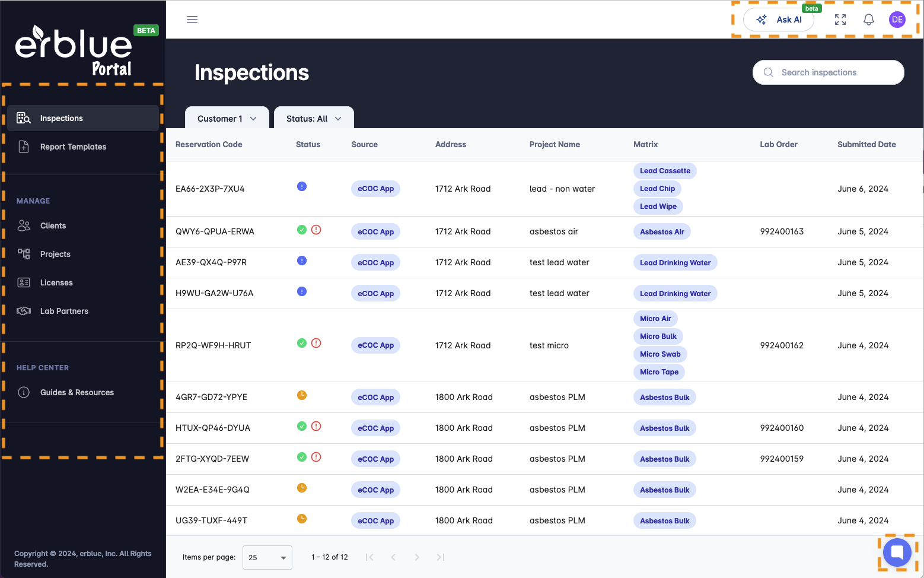Go to Clients in the sidebar

(83, 226)
